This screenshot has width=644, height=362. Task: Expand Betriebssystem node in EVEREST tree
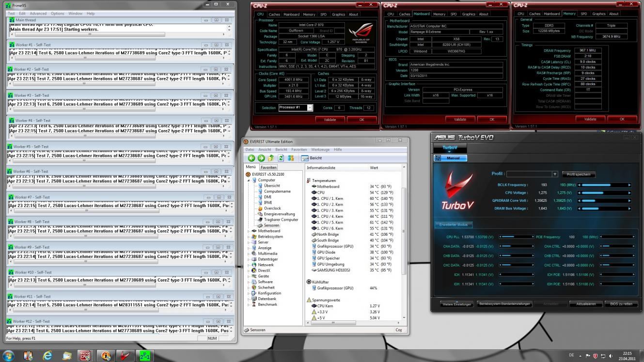(249, 237)
